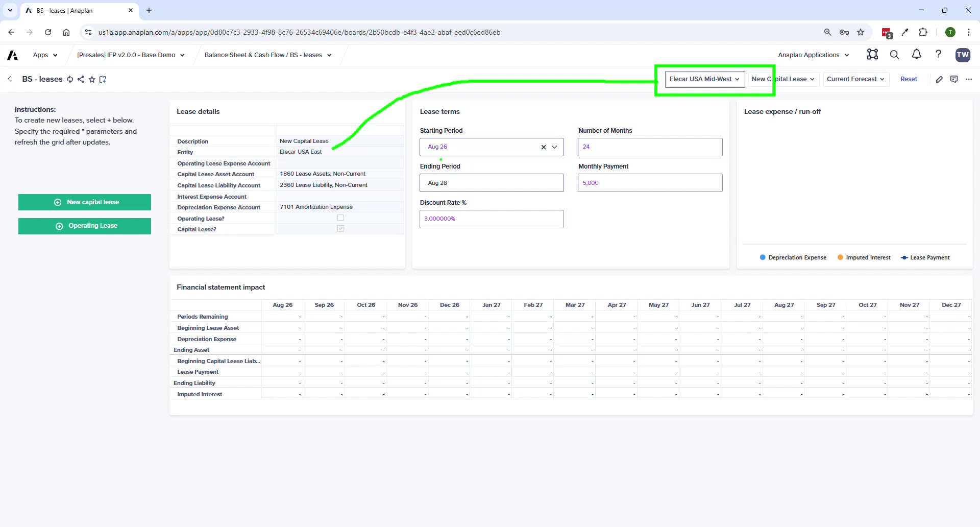980x527 pixels.
Task: Open the Starting Period dropdown
Action: click(x=555, y=147)
